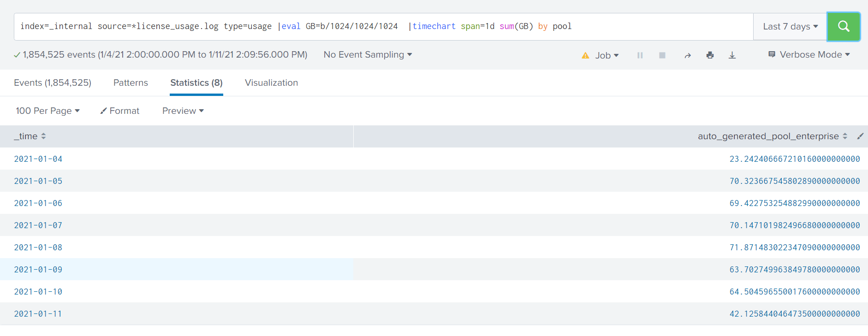Click the 23.2424 value for 2021-01-04
This screenshot has height=336, width=868.
coord(795,159)
